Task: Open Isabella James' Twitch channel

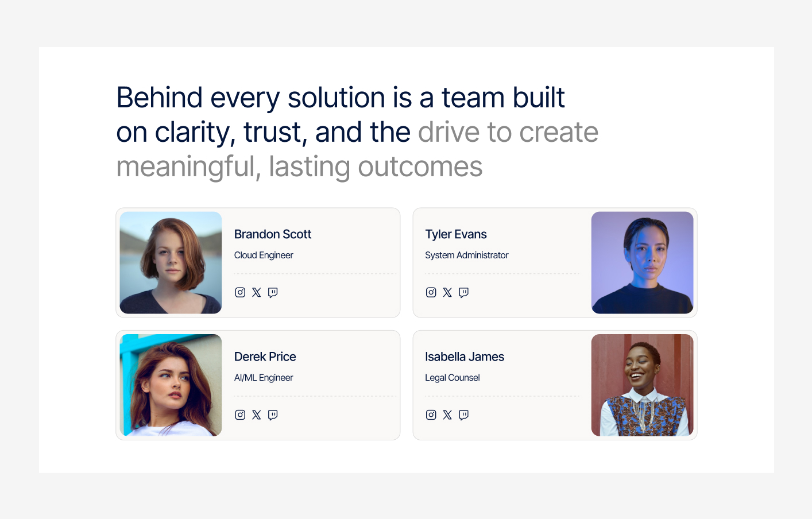Action: tap(464, 415)
